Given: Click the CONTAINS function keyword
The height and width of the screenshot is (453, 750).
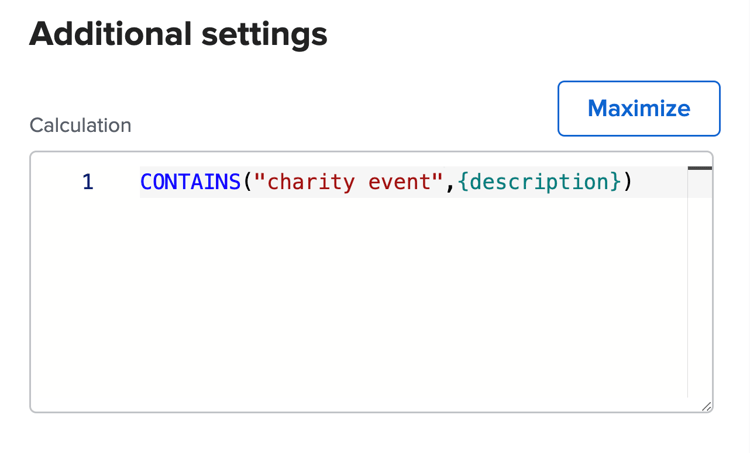Looking at the screenshot, I should click(190, 182).
